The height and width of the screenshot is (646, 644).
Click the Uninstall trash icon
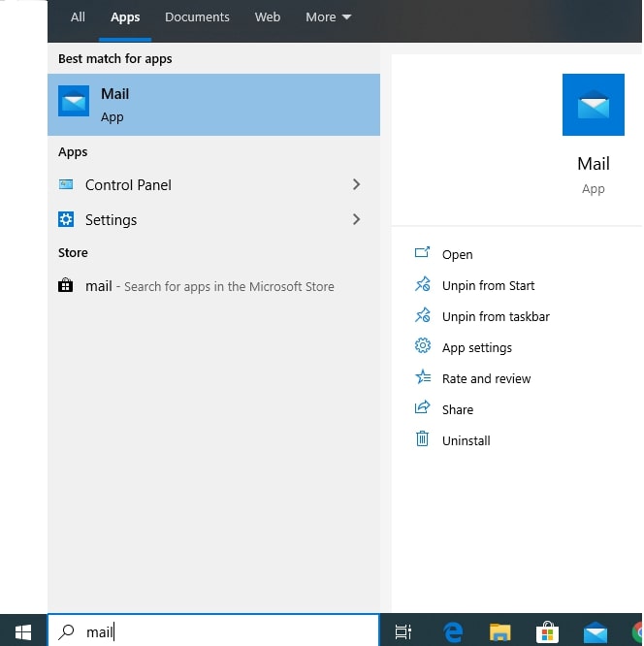coord(422,440)
